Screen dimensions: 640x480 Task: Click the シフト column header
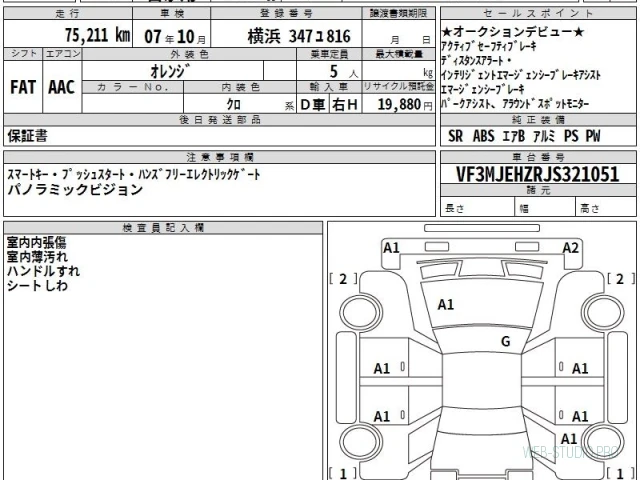point(23,54)
